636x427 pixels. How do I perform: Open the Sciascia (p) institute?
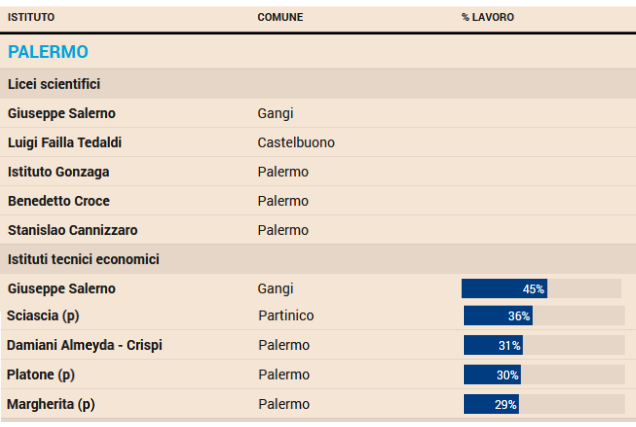[x=42, y=316]
